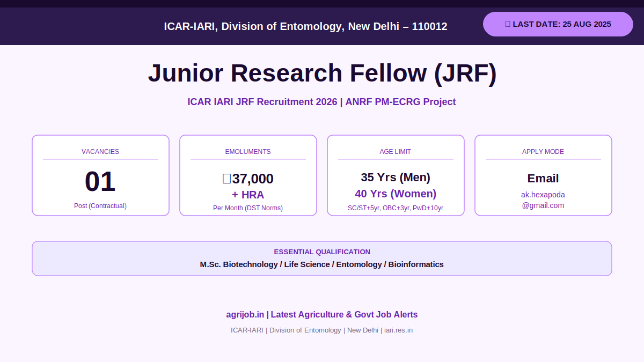Click the ICAR-IARI footer credits line

point(322,330)
